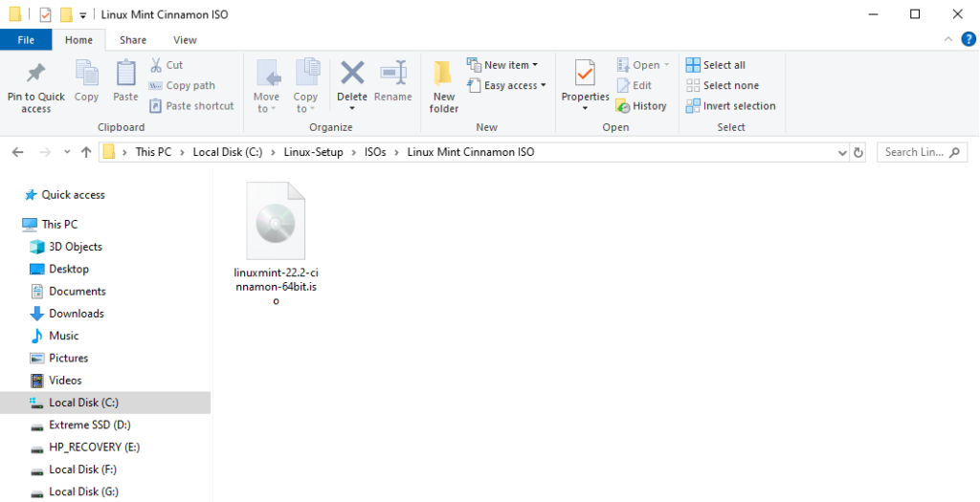Click the Pin to Quick access icon

pos(35,75)
